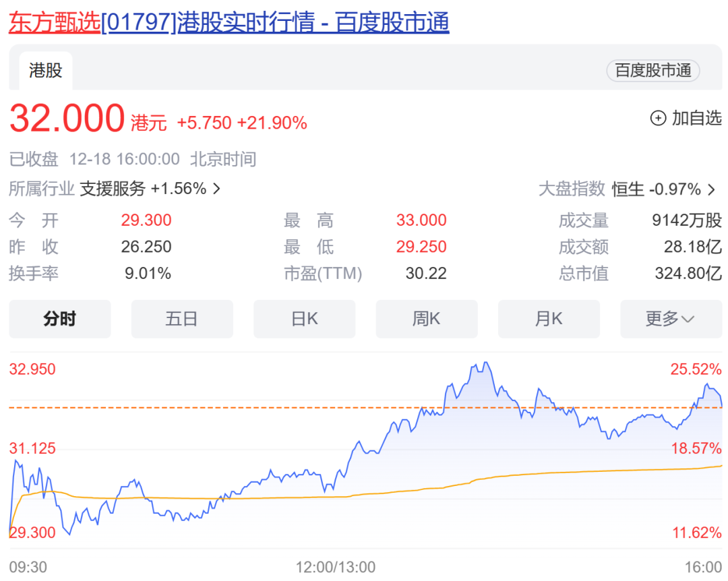Click the chart percentage label 11.62%
The image size is (728, 581).
coord(697,532)
